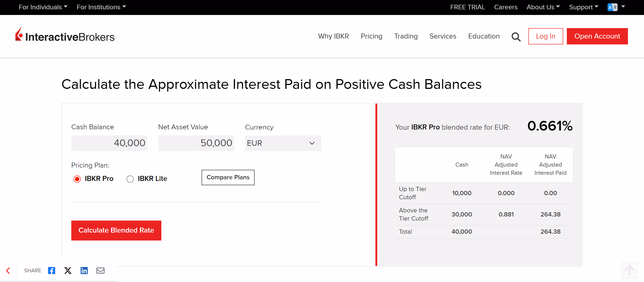Open the Trading navigation menu

click(x=406, y=36)
